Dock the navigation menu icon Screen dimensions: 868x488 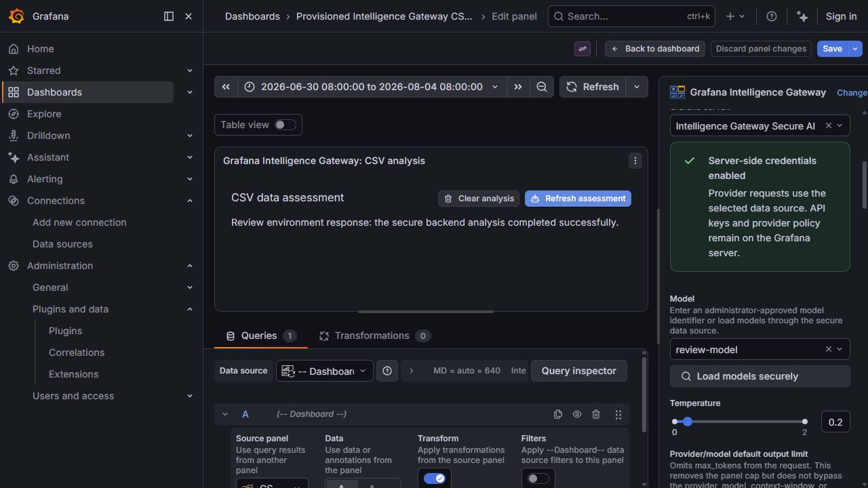pos(169,16)
